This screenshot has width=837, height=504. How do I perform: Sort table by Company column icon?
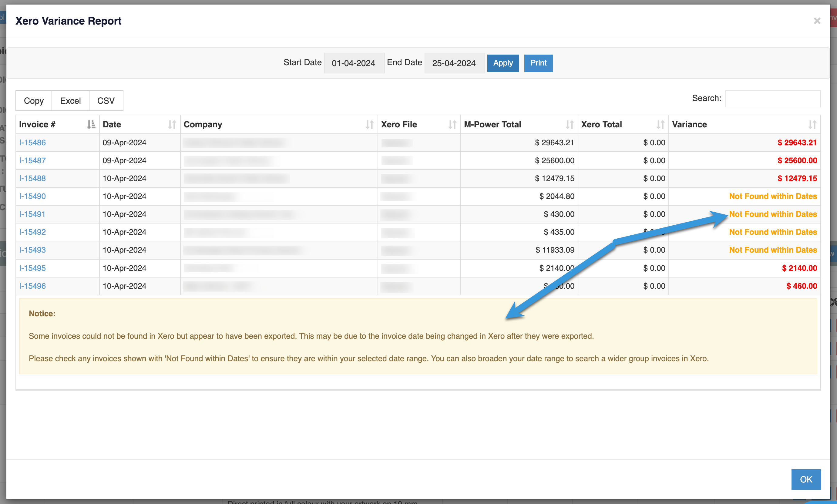369,125
